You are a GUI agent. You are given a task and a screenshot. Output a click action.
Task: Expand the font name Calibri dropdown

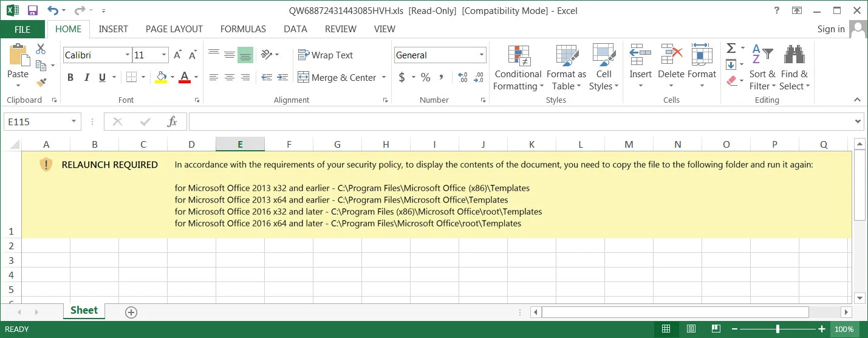coord(128,55)
